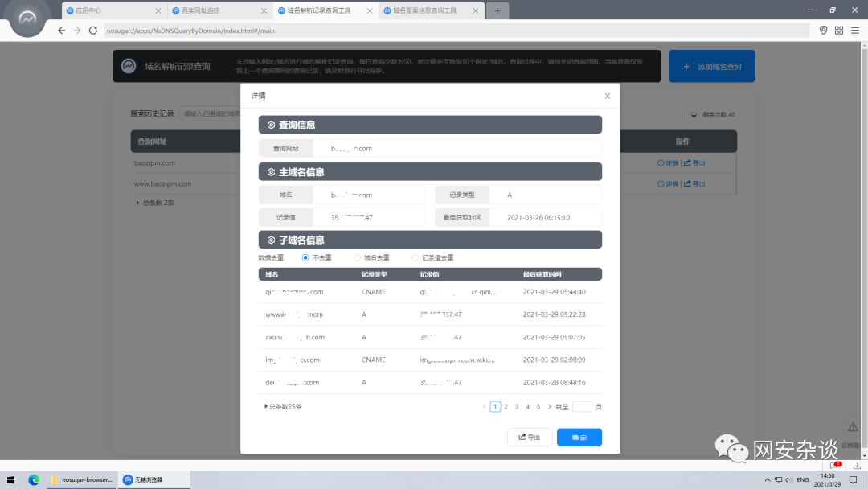Open the notification center icon in taskbar
The height and width of the screenshot is (489, 868).
point(853,479)
